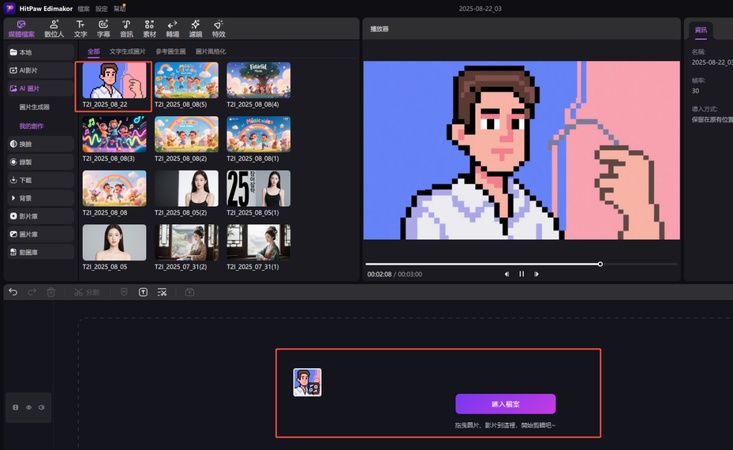Open the 下載 download section
The width and height of the screenshot is (733, 450).
click(x=41, y=180)
